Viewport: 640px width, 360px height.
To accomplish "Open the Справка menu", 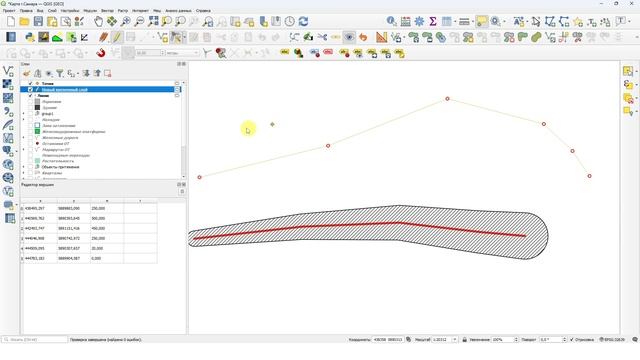I will [203, 11].
